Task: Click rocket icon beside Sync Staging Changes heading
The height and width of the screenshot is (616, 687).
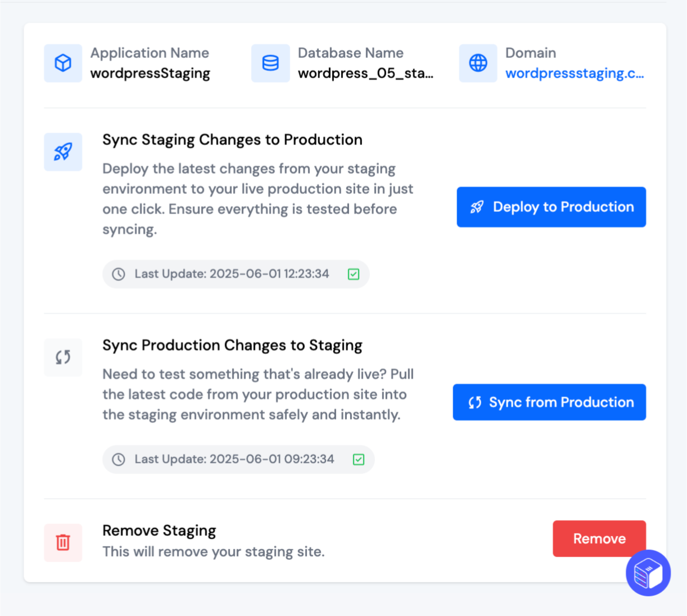Action: (x=63, y=152)
